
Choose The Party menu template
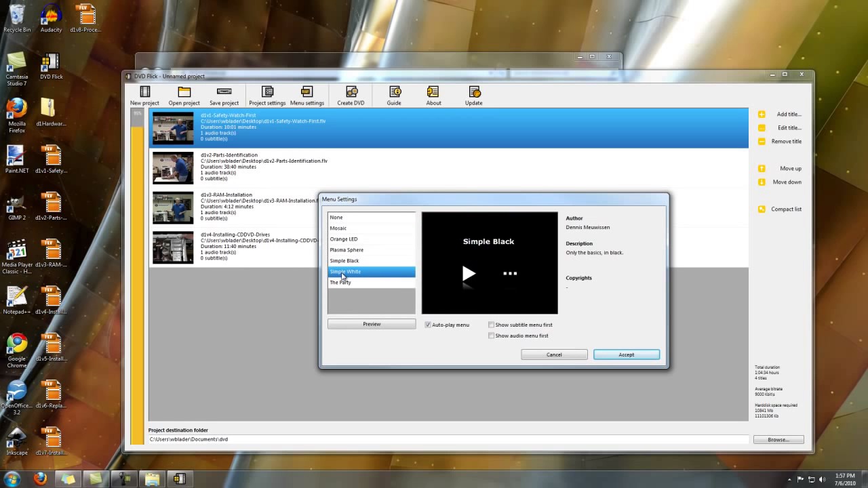click(340, 282)
